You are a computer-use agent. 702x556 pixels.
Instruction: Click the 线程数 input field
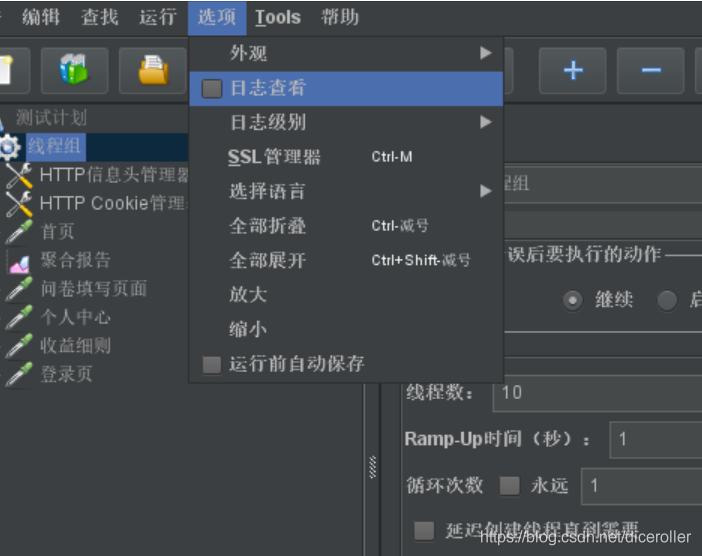tap(597, 393)
